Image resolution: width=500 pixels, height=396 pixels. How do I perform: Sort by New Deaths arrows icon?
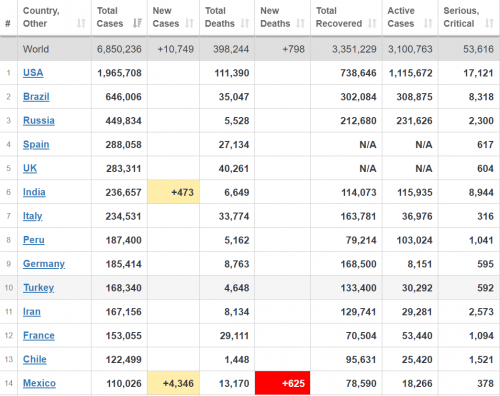[x=300, y=23]
